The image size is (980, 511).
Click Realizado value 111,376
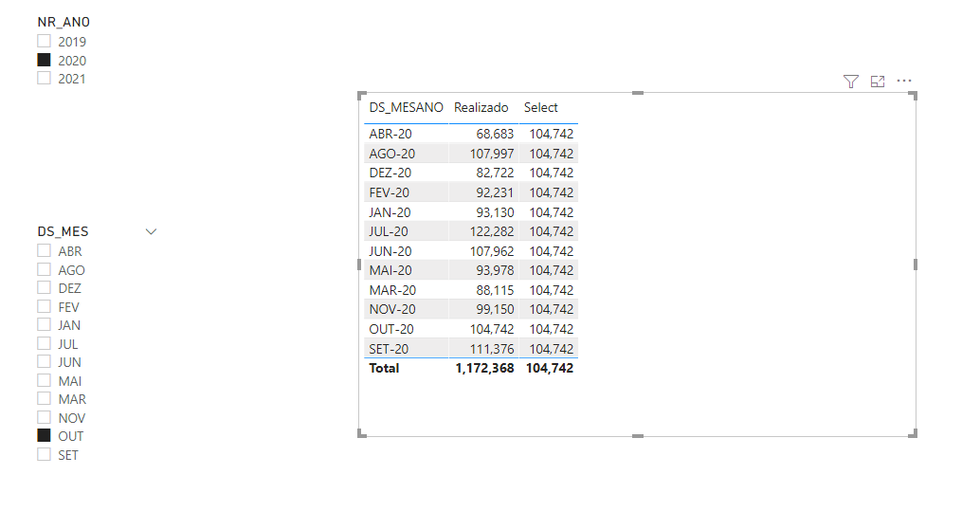(x=492, y=349)
